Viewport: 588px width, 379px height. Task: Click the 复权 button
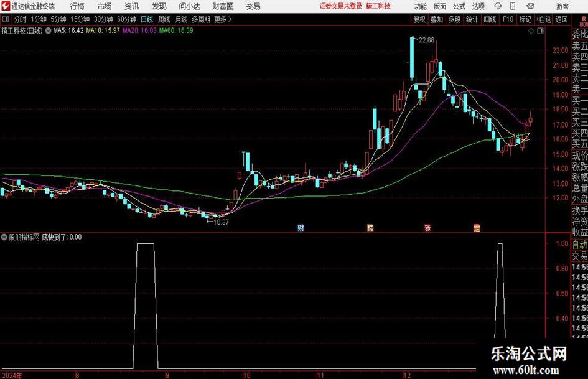click(x=419, y=19)
